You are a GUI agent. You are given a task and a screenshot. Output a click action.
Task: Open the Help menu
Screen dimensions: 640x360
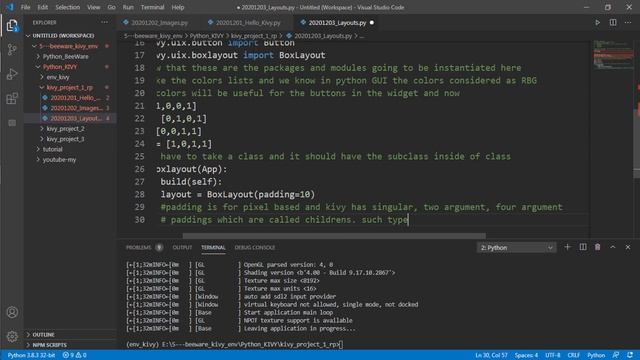coord(178,7)
